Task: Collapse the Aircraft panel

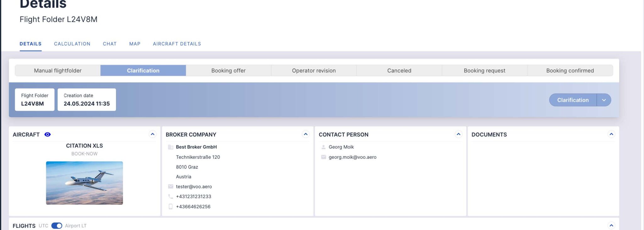Action: point(153,134)
